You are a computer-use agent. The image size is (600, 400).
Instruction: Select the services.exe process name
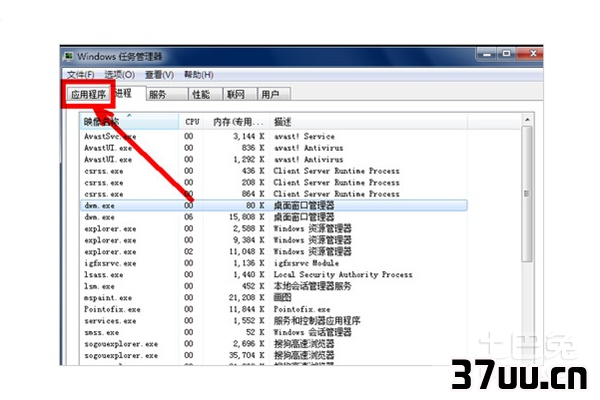(110, 321)
